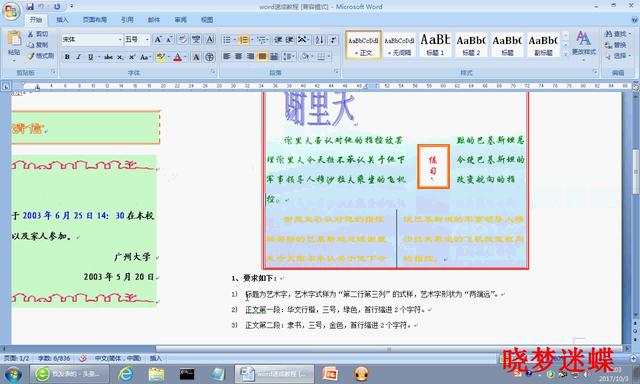Click Copy (复制) in clipboard group

tap(38, 45)
